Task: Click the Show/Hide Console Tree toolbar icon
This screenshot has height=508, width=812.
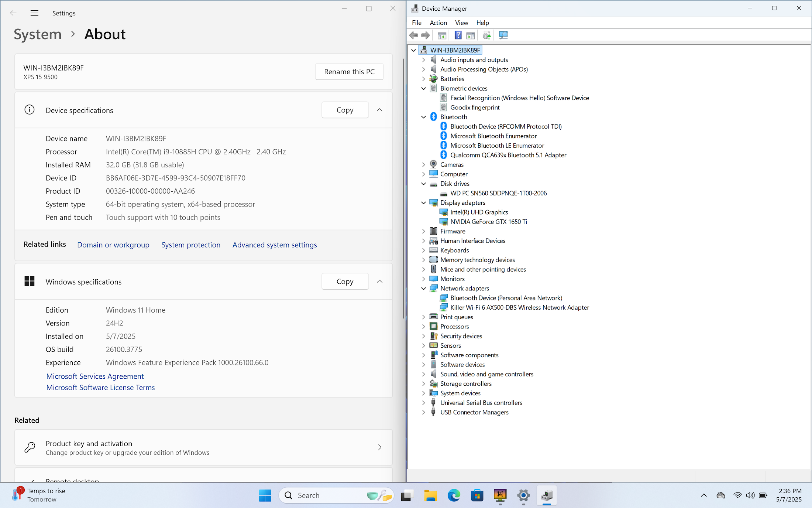Action: point(442,35)
